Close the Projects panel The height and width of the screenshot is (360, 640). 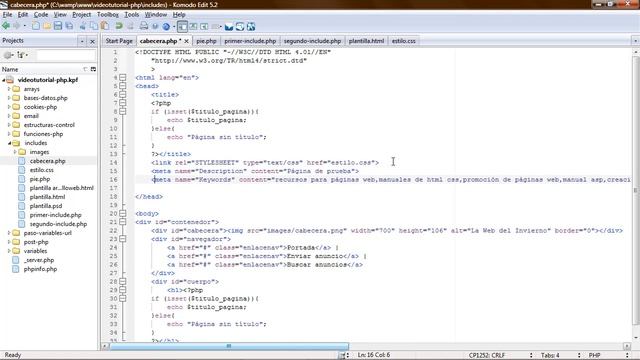92,41
